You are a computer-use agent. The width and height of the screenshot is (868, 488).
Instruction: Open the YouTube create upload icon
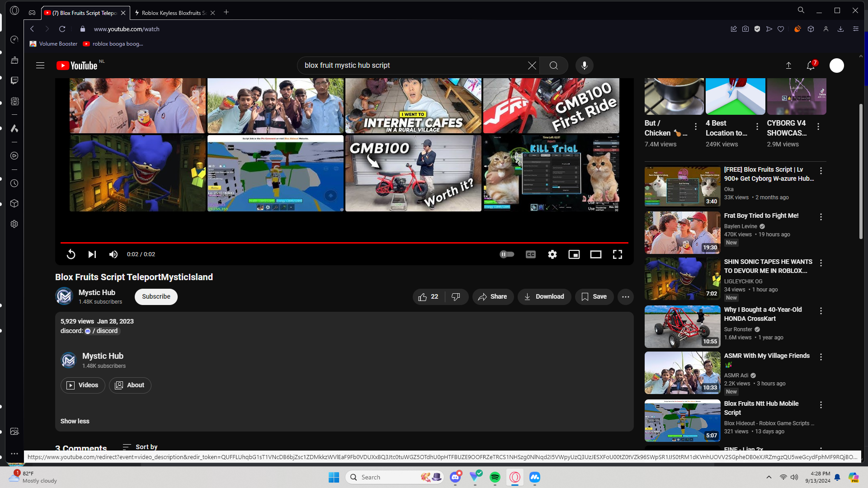[x=788, y=66]
